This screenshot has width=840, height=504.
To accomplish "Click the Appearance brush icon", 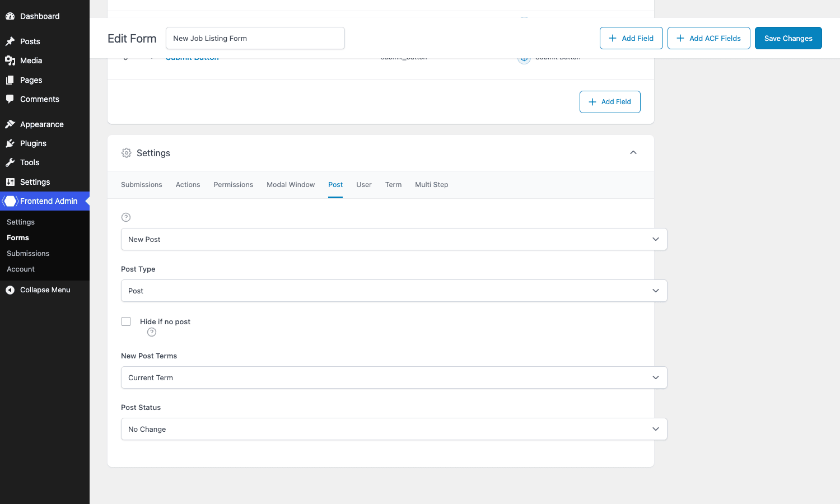I will (10, 124).
